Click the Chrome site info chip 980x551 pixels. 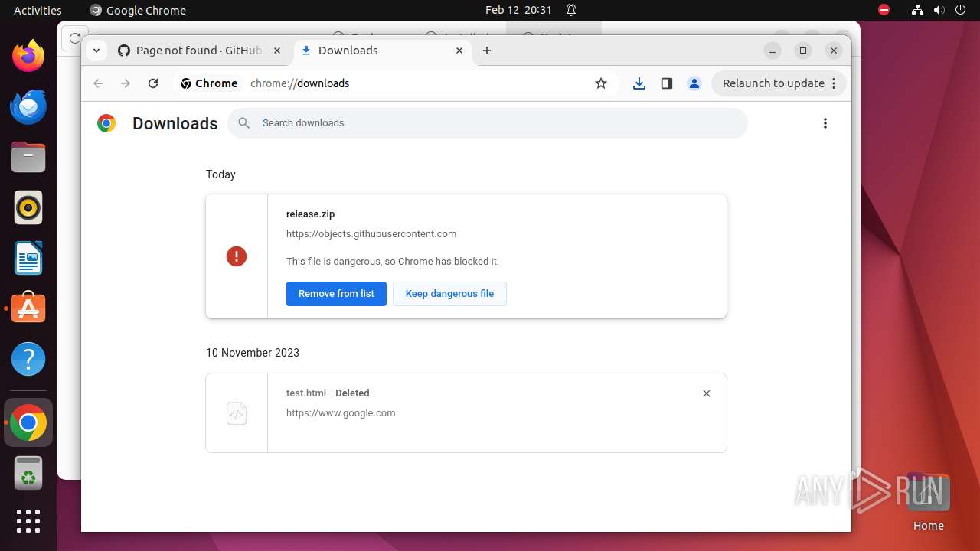(x=209, y=83)
